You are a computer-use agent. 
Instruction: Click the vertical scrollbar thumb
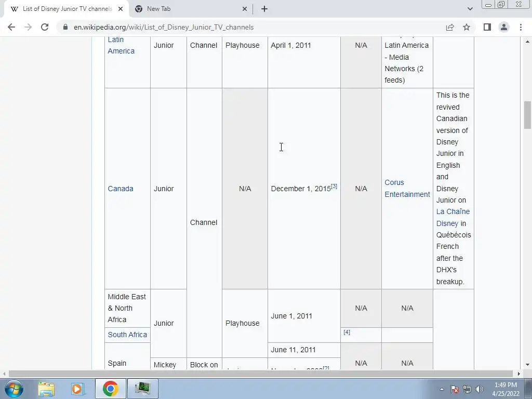(527, 115)
